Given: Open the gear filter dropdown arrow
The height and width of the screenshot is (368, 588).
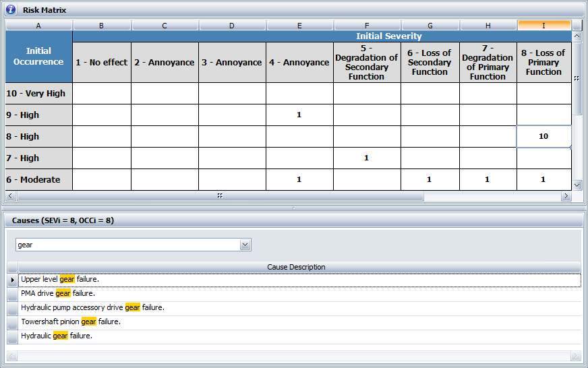Looking at the screenshot, I should pyautogui.click(x=245, y=245).
